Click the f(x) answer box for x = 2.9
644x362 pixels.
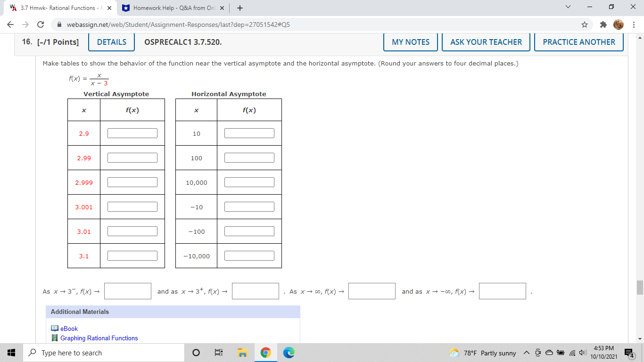pos(132,132)
